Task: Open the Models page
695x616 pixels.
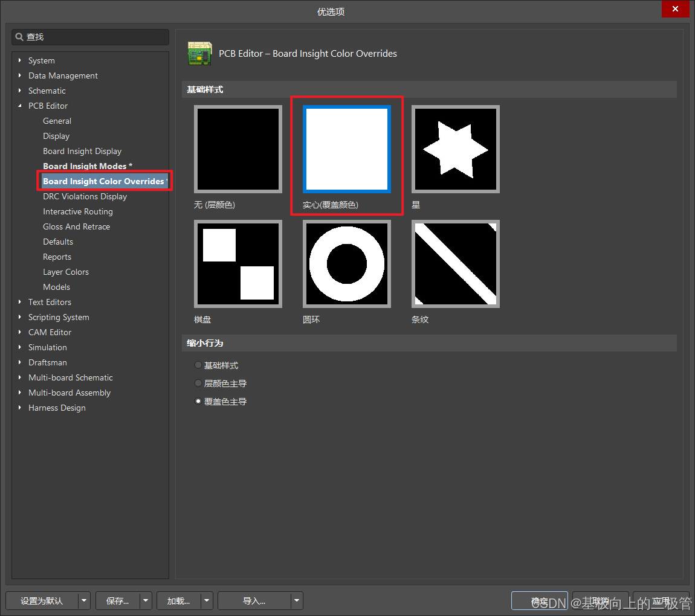Action: [x=56, y=287]
